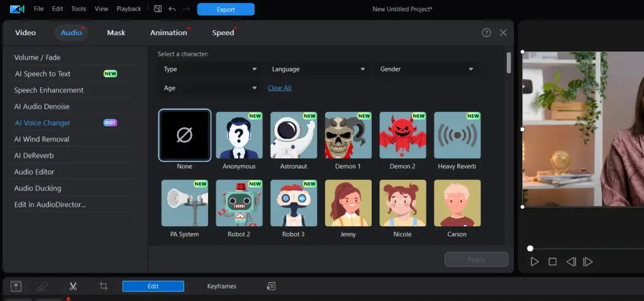Save project via the floppy disk icon

click(158, 9)
